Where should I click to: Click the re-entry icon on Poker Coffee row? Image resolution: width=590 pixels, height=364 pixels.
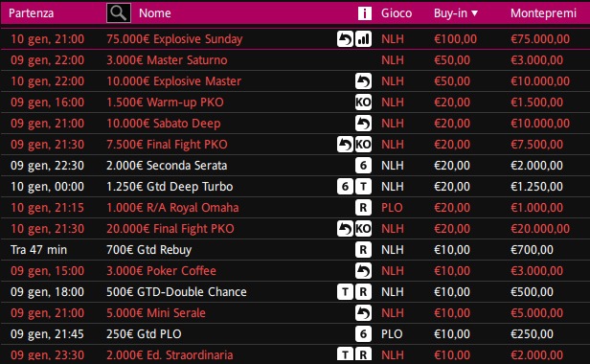coord(364,271)
